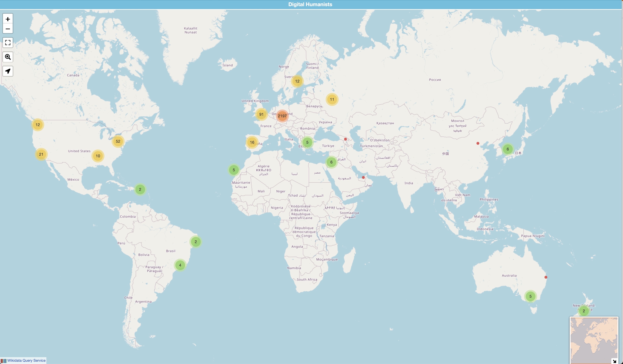This screenshot has height=364, width=623.
Task: Expand the 2197 cluster over Germany
Action: [x=282, y=116]
